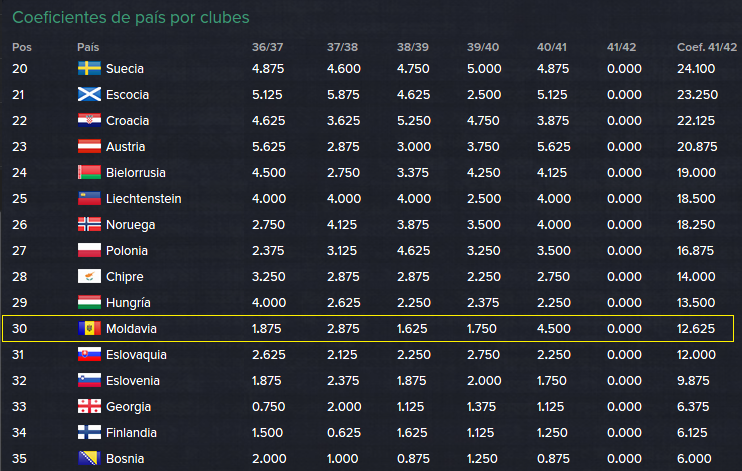Click the Noruega flag icon
The width and height of the screenshot is (742, 471).
[89, 224]
